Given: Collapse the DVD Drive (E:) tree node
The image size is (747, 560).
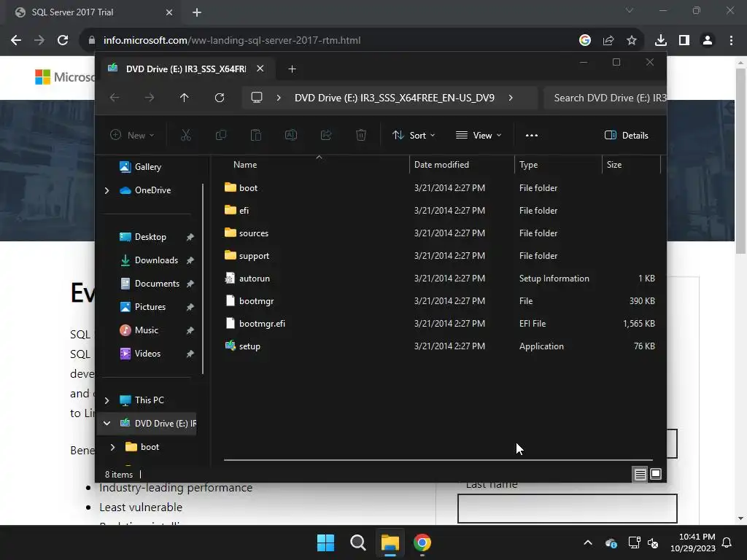Looking at the screenshot, I should pyautogui.click(x=107, y=424).
